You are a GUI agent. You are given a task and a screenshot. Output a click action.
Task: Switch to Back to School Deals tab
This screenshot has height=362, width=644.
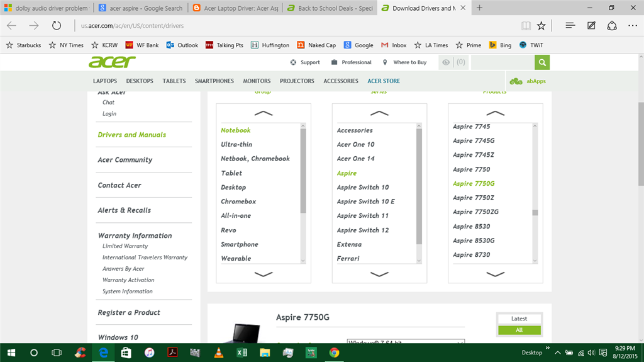(x=330, y=8)
